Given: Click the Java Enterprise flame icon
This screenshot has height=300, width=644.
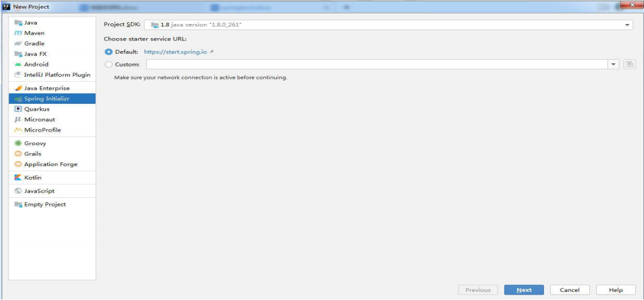Looking at the screenshot, I should pos(18,88).
